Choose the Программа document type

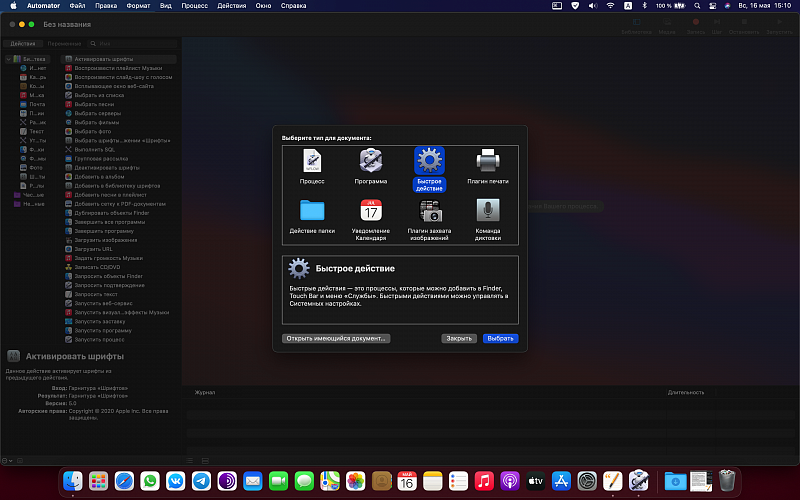point(371,161)
